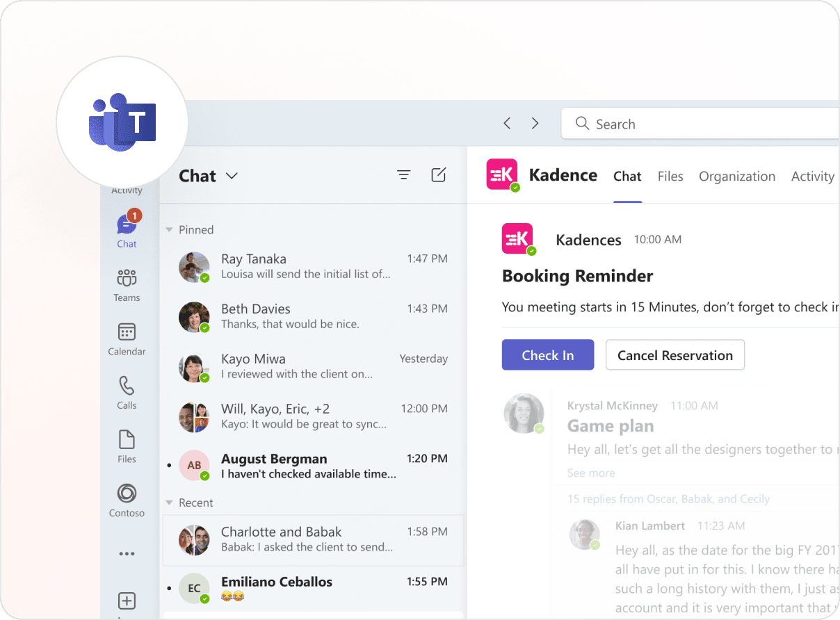
Task: Collapse the Recent chats section
Action: click(x=169, y=503)
